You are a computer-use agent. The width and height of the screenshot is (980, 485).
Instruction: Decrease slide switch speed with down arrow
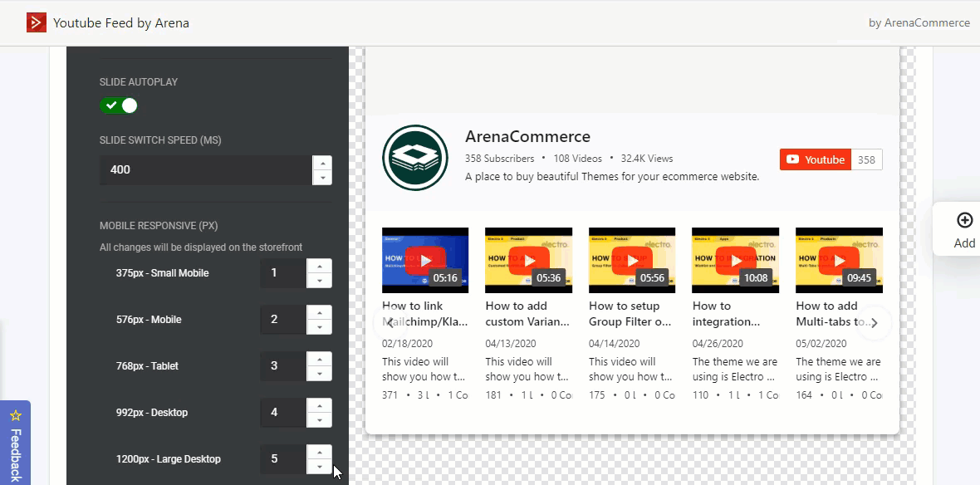tap(322, 178)
